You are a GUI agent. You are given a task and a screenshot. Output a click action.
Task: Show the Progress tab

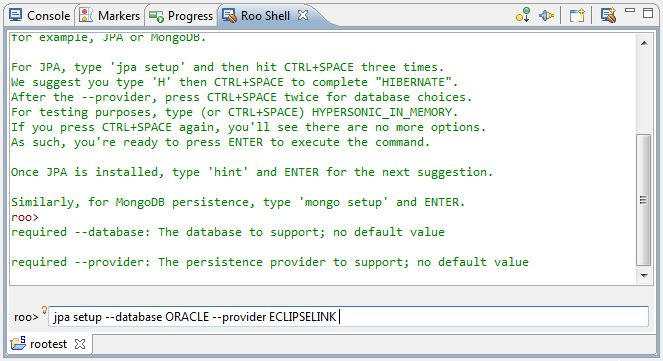tap(181, 16)
